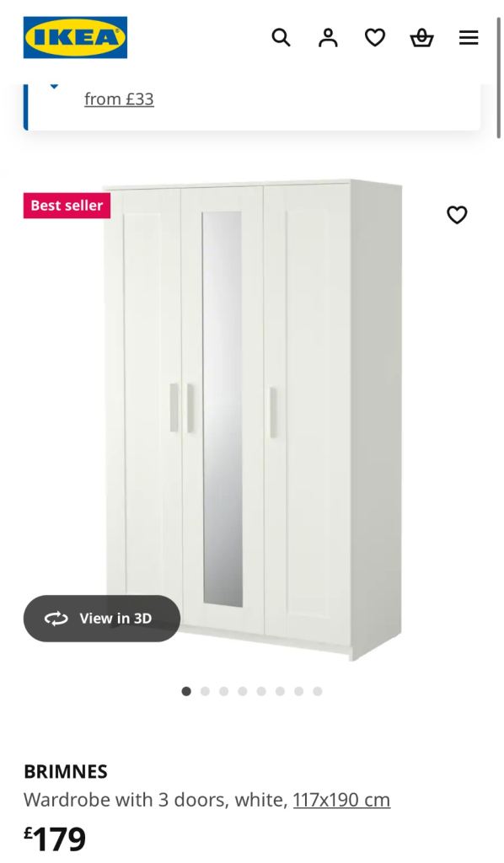Screen dimensions: 504x863
Task: Open the shopping basket icon
Action: click(421, 37)
